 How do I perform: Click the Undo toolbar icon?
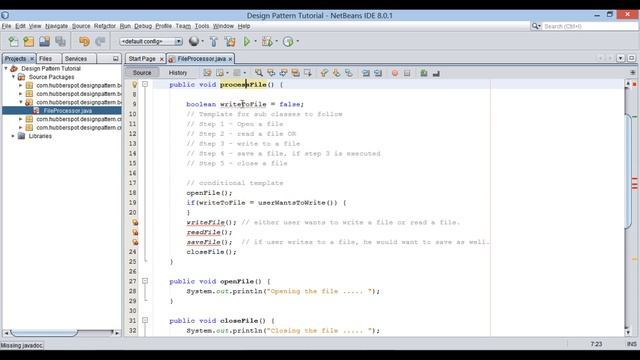(x=84, y=41)
